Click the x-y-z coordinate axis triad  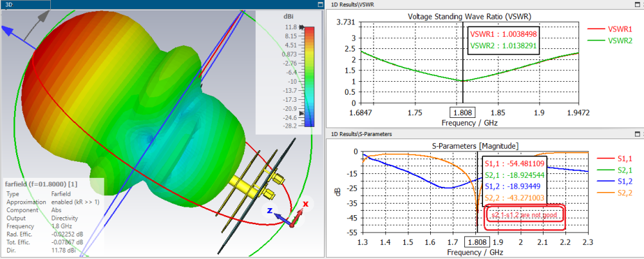tap(291, 212)
